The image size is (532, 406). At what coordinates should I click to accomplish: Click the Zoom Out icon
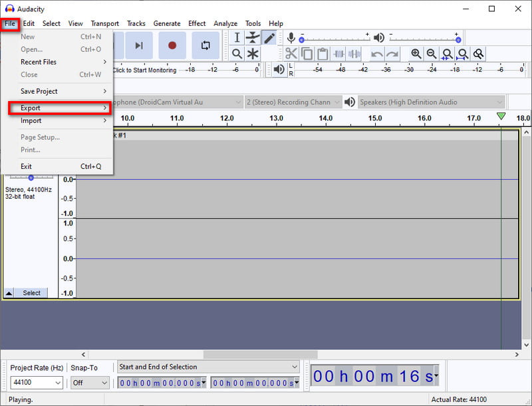432,54
